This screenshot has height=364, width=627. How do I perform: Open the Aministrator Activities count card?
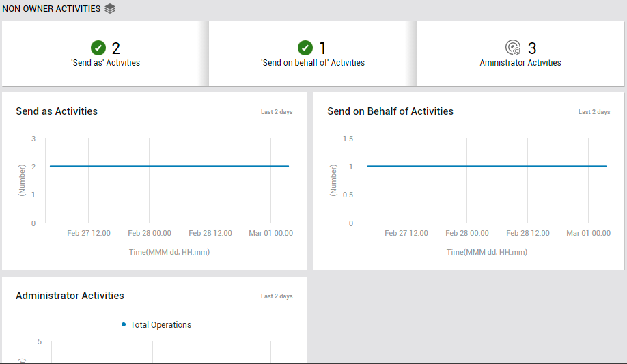click(520, 53)
